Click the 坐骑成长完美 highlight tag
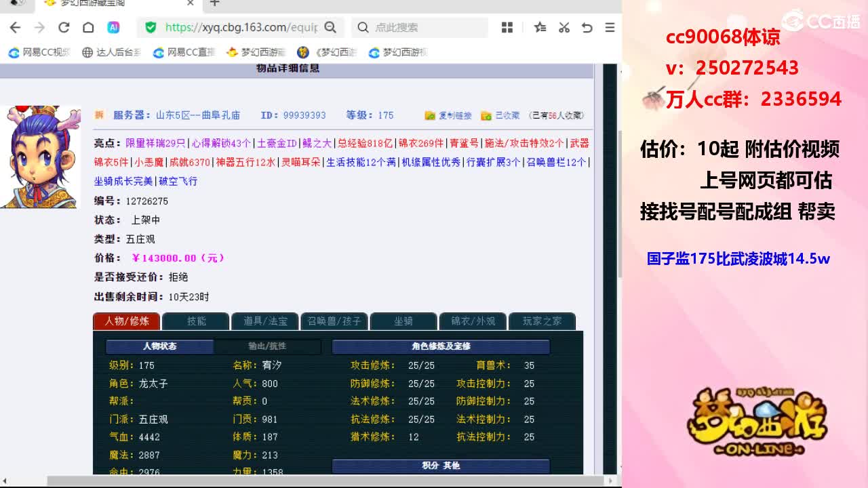The image size is (868, 488). [x=123, y=181]
